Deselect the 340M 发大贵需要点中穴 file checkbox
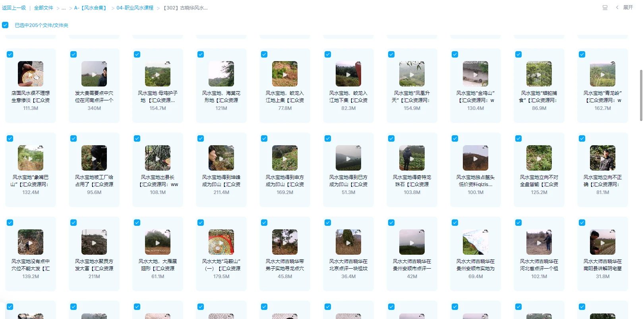644x319 pixels. coord(73,54)
